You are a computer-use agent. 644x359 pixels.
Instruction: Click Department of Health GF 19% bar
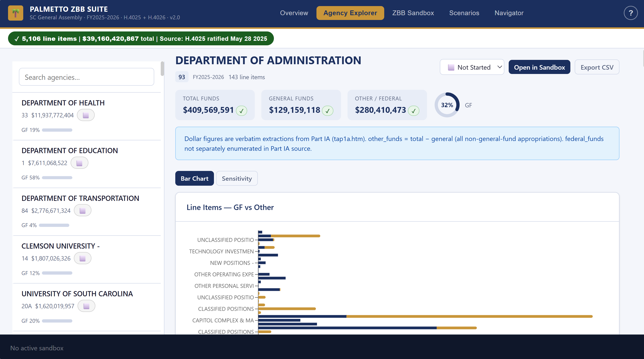pos(57,130)
